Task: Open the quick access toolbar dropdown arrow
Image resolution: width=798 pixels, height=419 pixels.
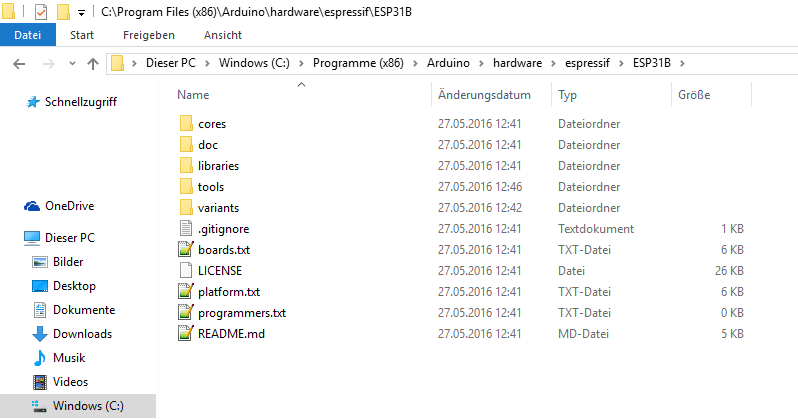Action: pos(81,13)
